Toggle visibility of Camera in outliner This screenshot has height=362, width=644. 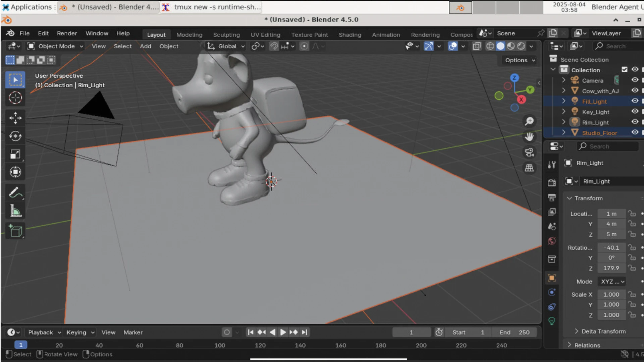click(635, 80)
